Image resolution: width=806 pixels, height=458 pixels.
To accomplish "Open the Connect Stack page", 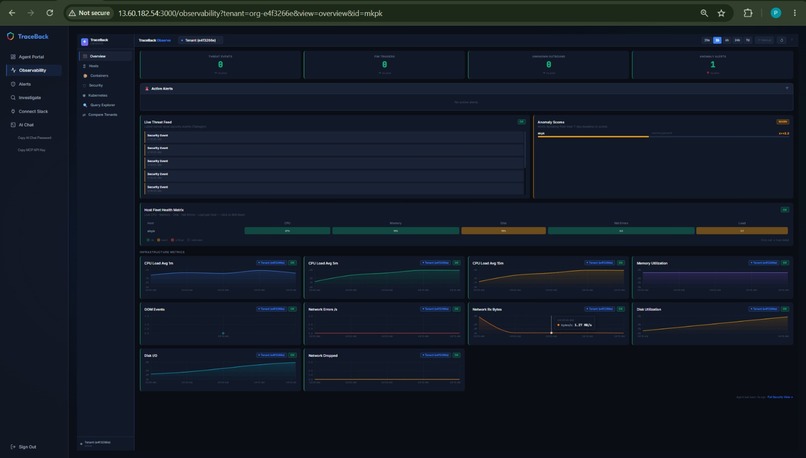I will click(x=34, y=111).
